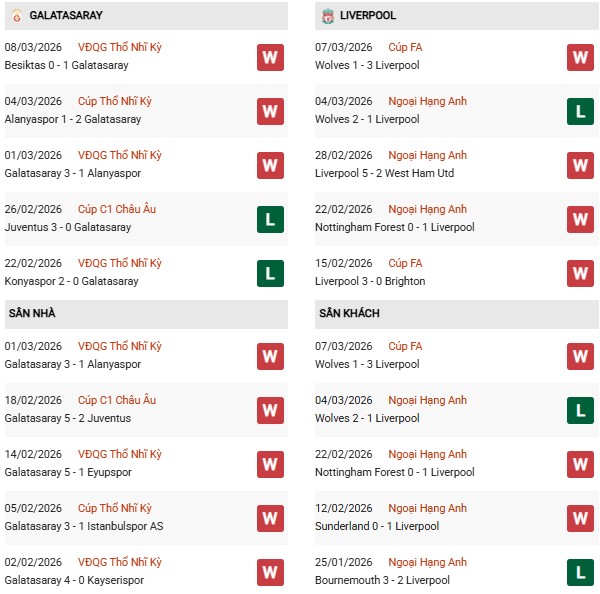Click the L badge for Juventus 3-0 Galatasaray
The image size is (600, 594).
(270, 219)
